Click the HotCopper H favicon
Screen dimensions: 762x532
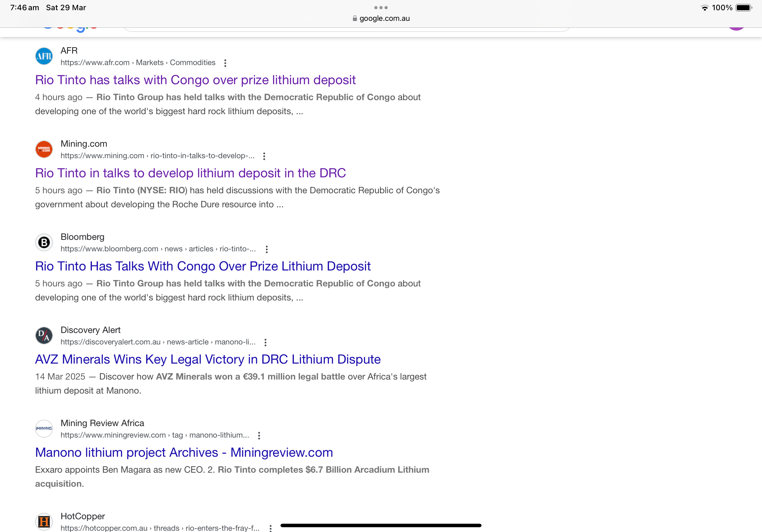click(44, 522)
